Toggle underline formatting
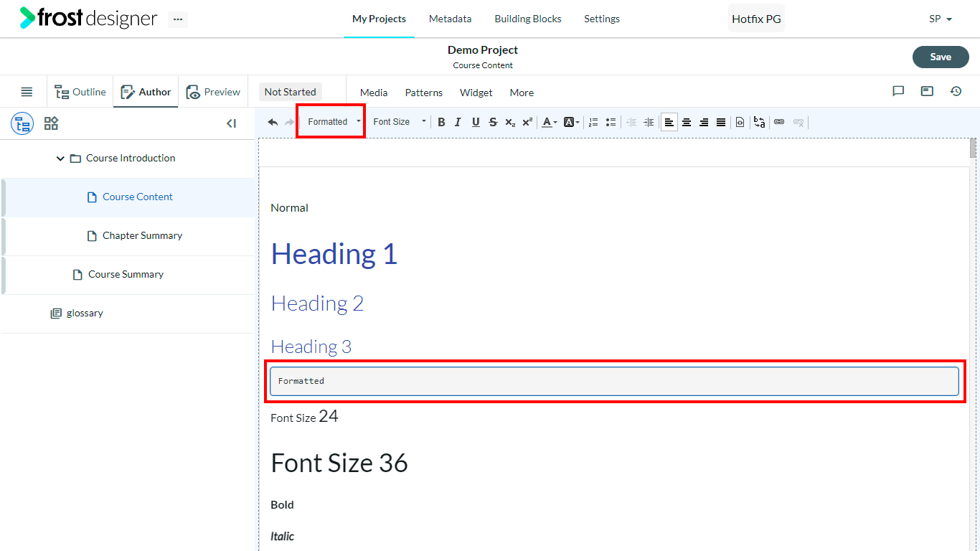Image resolution: width=980 pixels, height=551 pixels. click(x=476, y=122)
